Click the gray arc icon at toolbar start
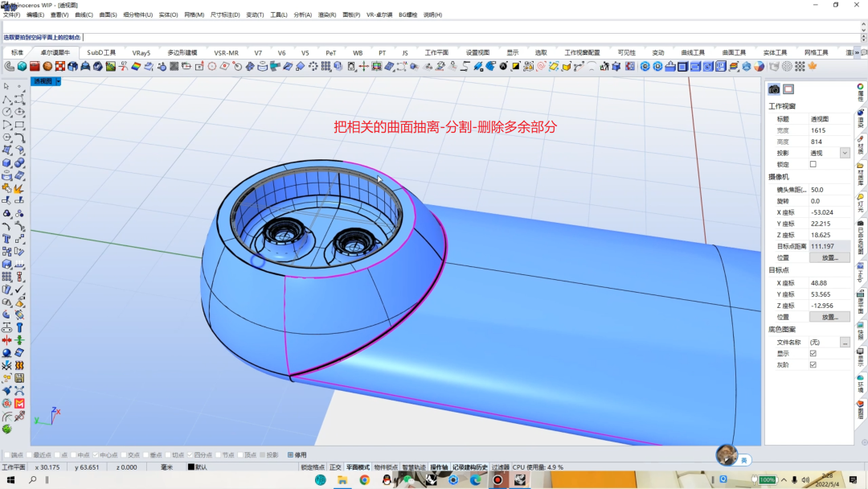The image size is (868, 489). pyautogui.click(x=10, y=67)
